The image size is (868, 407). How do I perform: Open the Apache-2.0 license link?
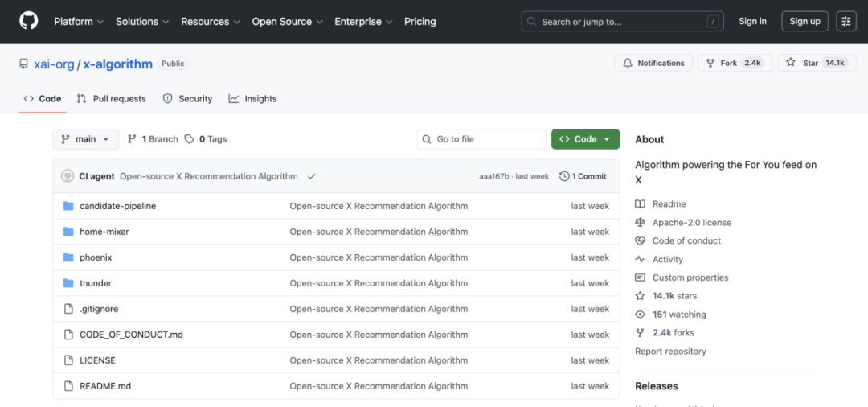691,222
